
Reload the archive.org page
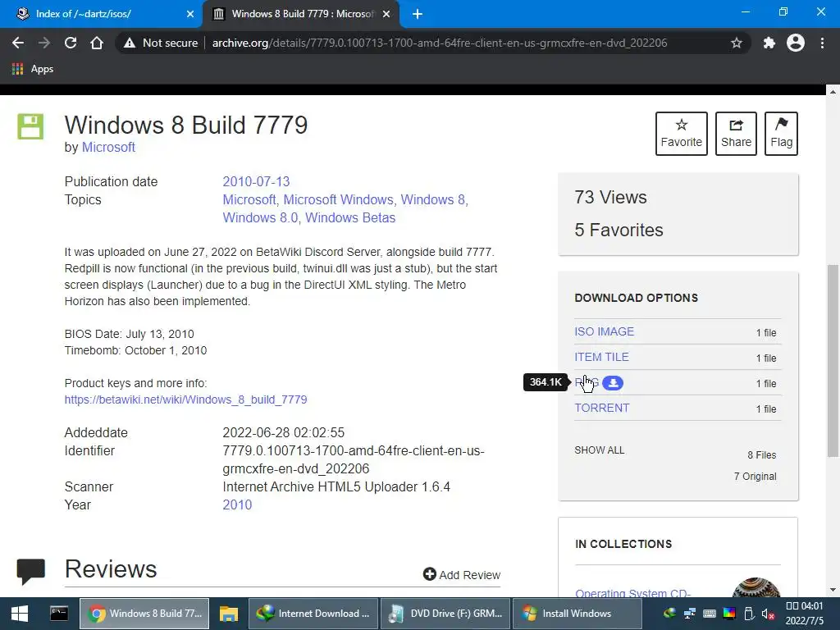point(71,43)
